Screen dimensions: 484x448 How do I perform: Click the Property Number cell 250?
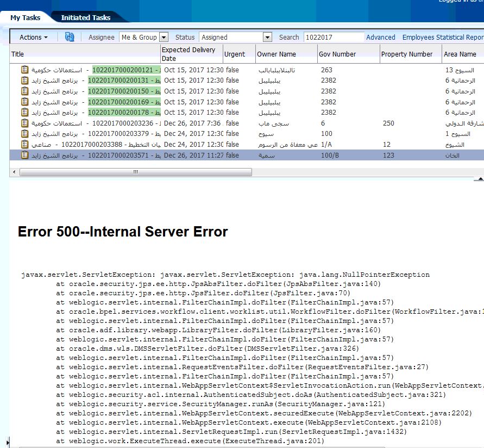point(388,123)
